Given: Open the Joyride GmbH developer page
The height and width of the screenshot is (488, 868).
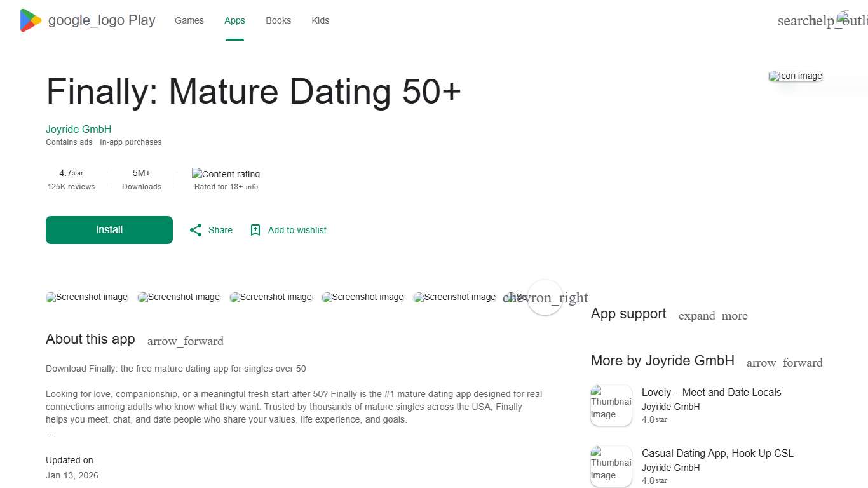Looking at the screenshot, I should pos(78,129).
